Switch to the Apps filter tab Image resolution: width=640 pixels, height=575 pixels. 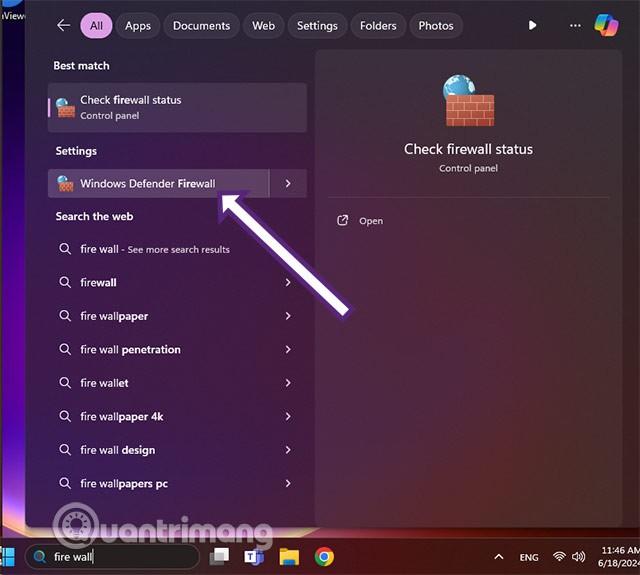pyautogui.click(x=138, y=25)
